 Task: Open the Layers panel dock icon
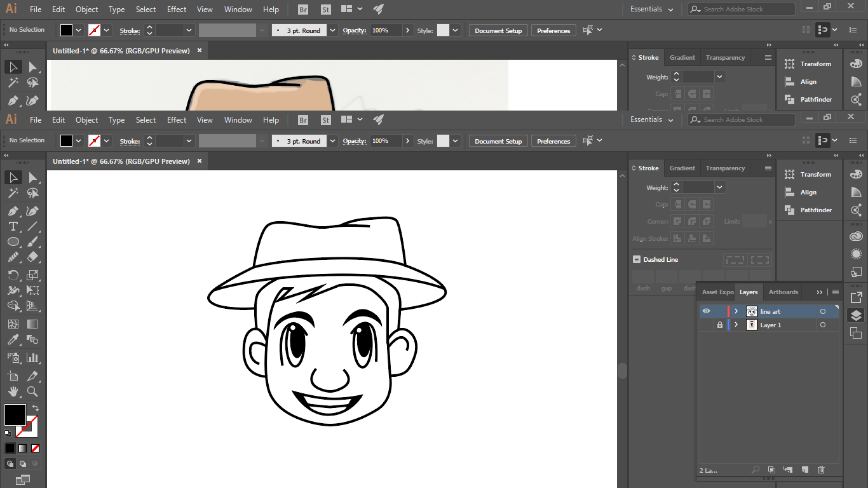point(856,315)
